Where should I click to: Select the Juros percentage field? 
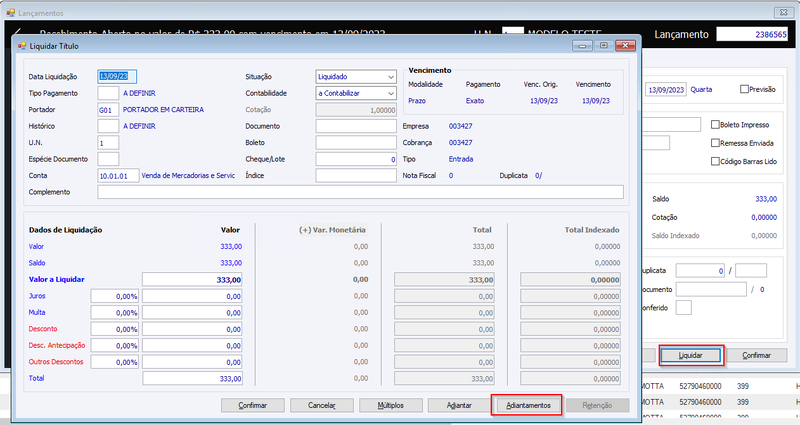(115, 296)
